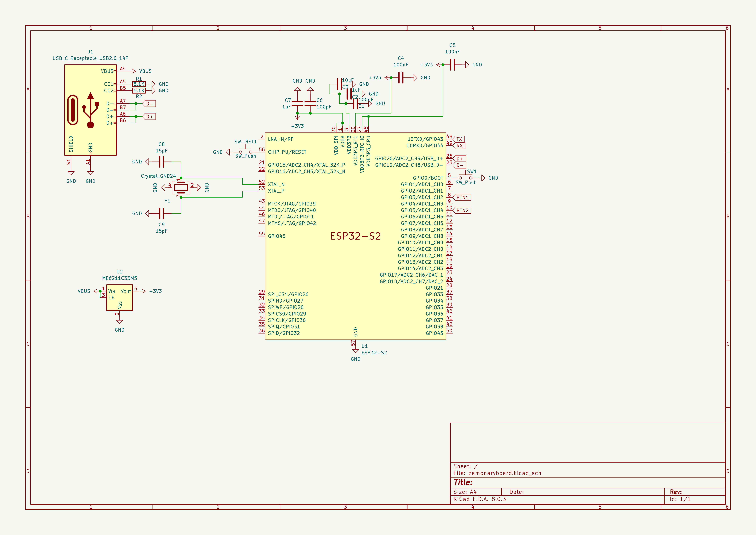Screen dimensions: 756x535
Task: Click the XTAL_P pin label
Action: 276,191
